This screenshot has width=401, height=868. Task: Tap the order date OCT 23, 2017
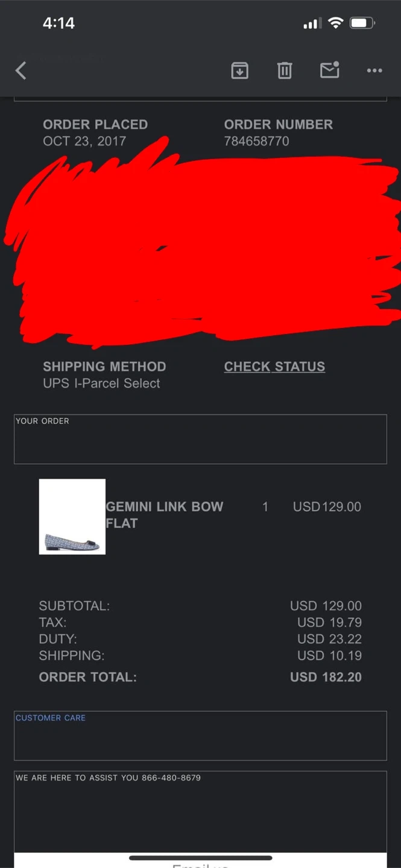84,141
